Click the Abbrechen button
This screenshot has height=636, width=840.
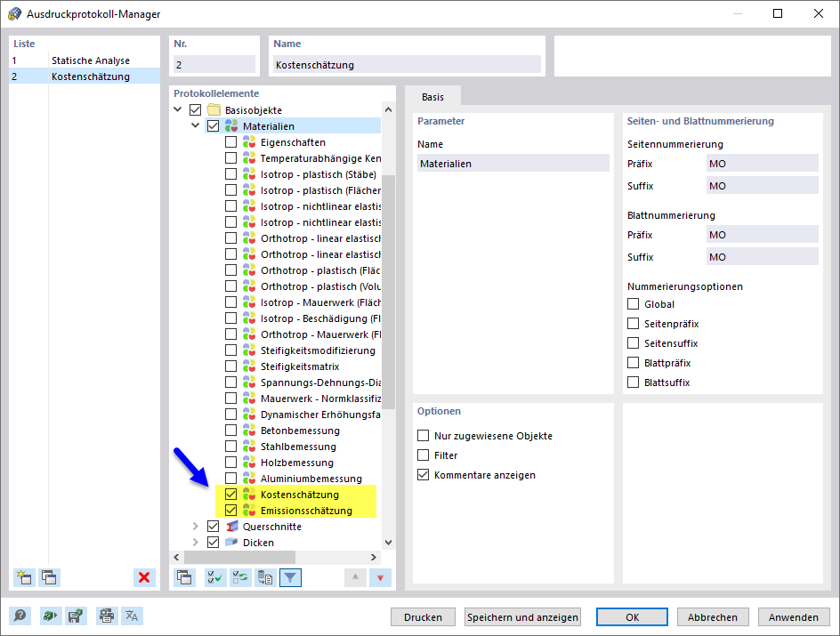coord(713,617)
